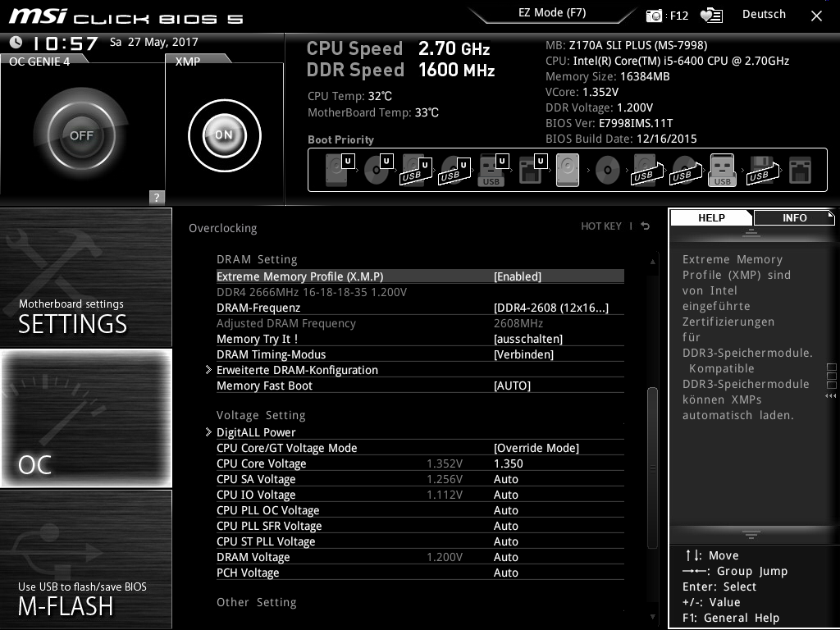
Task: Collapse the help panel with the side arrows
Action: (830, 396)
